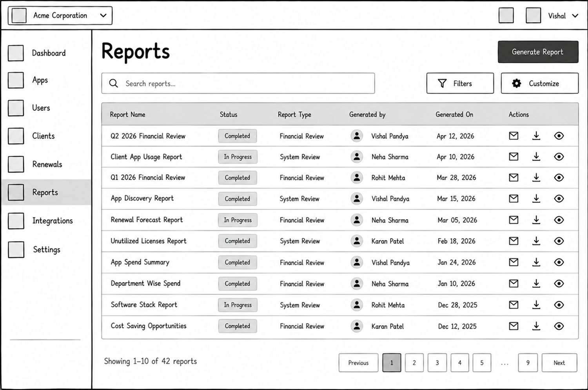The width and height of the screenshot is (588, 390).
Task: Download the Cost Saving Opportunities report
Action: [x=536, y=326]
